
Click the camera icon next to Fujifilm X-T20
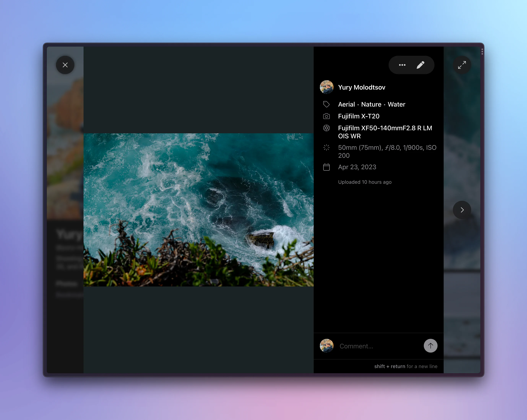tap(326, 116)
